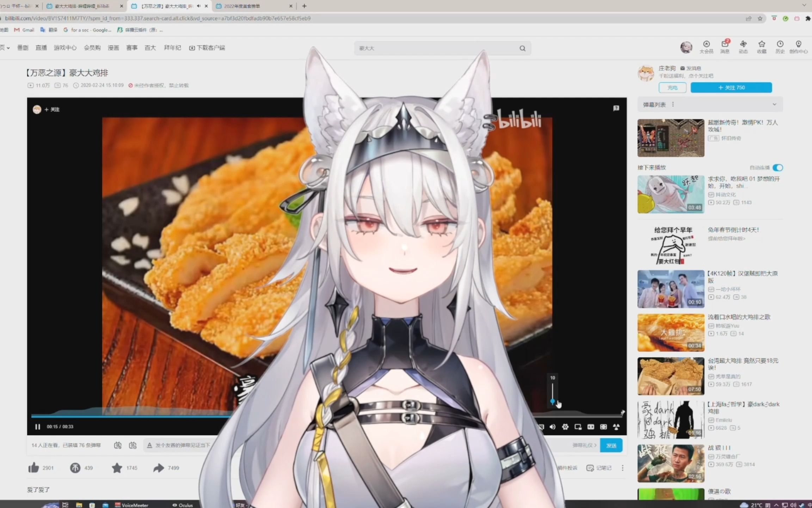Click the 下载客户端 download link
Image resolution: width=812 pixels, height=508 pixels.
point(207,48)
